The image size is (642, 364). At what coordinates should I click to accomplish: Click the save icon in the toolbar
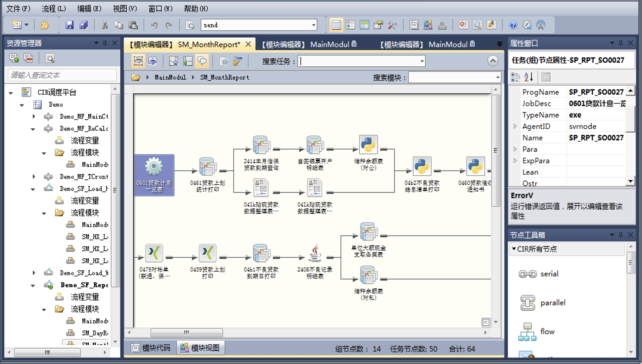coord(70,25)
